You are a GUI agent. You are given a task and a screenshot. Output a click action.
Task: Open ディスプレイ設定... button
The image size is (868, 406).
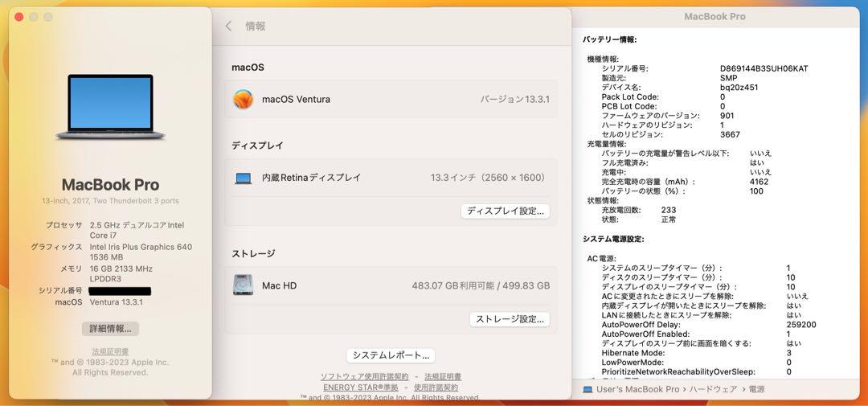pos(506,211)
